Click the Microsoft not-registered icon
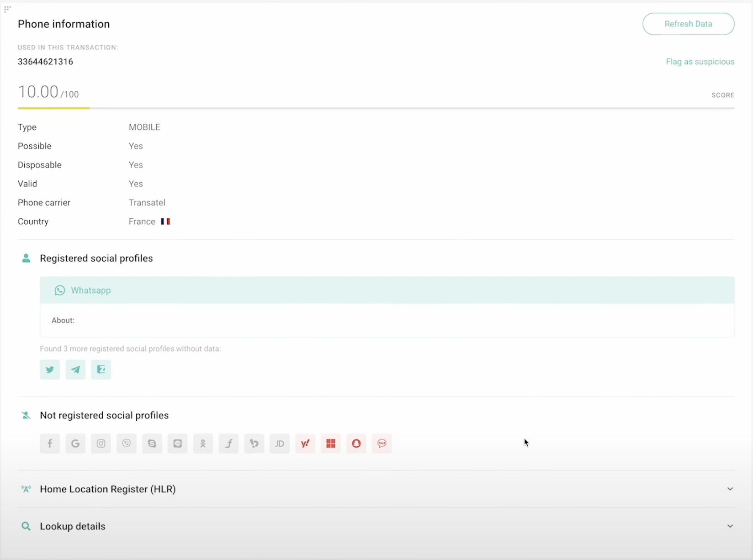Image resolution: width=753 pixels, height=560 pixels. tap(331, 444)
